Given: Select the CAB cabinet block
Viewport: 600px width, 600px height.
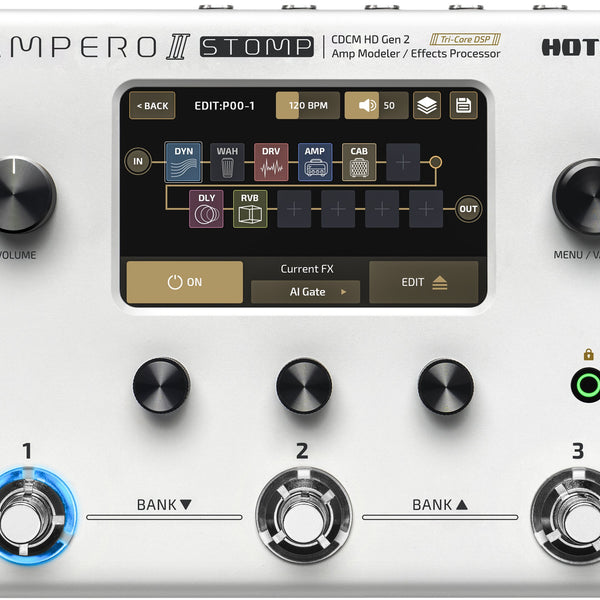Looking at the screenshot, I should tap(359, 162).
